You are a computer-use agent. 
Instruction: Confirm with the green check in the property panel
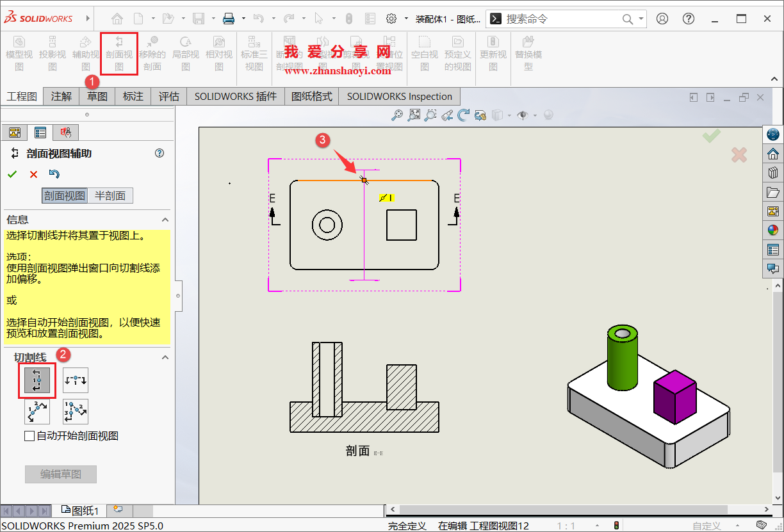12,174
